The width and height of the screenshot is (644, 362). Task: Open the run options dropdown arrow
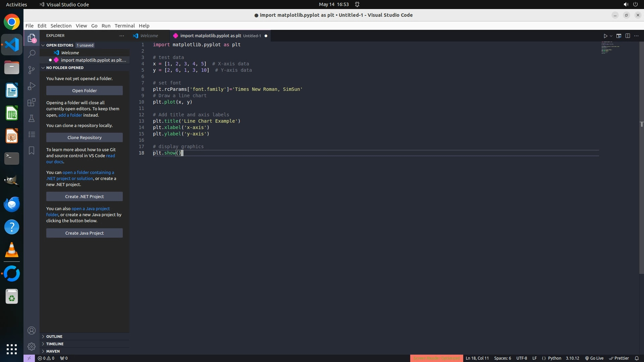[x=611, y=36]
